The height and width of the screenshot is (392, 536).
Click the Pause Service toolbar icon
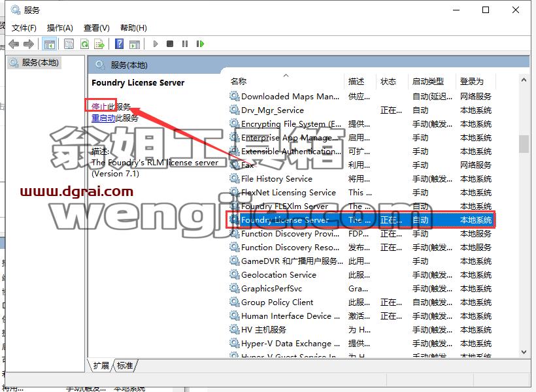pyautogui.click(x=185, y=44)
